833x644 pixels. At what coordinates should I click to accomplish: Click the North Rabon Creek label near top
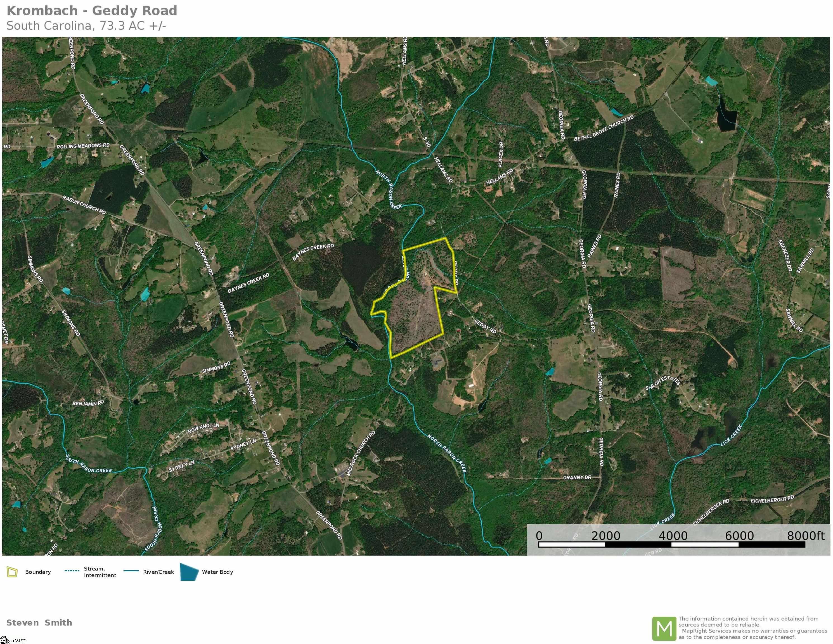click(x=389, y=190)
